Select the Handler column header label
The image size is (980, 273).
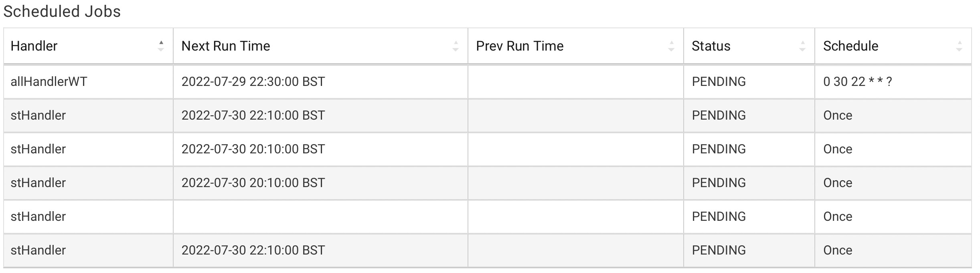coord(34,46)
